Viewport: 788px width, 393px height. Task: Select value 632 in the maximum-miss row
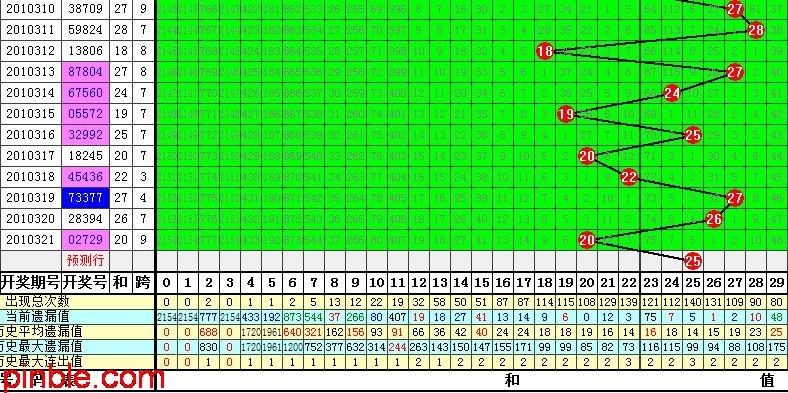[x=356, y=347]
